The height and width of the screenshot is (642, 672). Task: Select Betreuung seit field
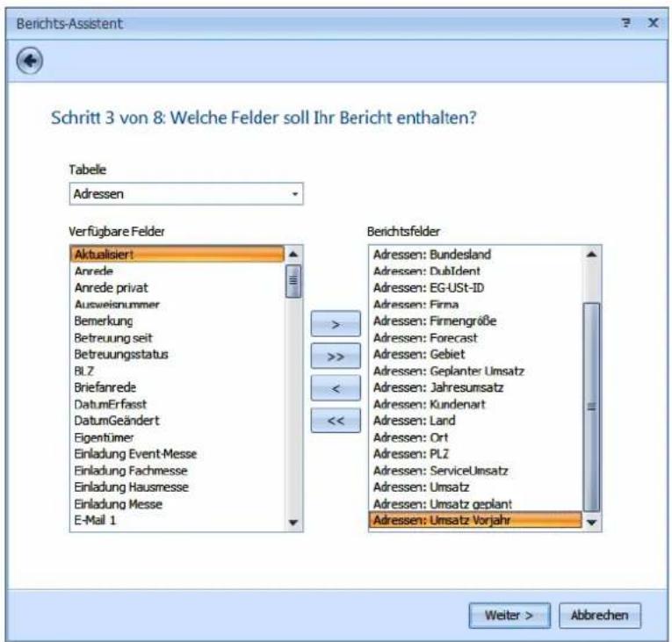(x=177, y=338)
